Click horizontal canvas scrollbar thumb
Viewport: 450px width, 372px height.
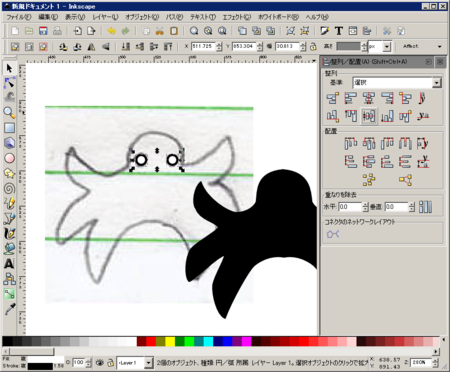click(x=32, y=352)
